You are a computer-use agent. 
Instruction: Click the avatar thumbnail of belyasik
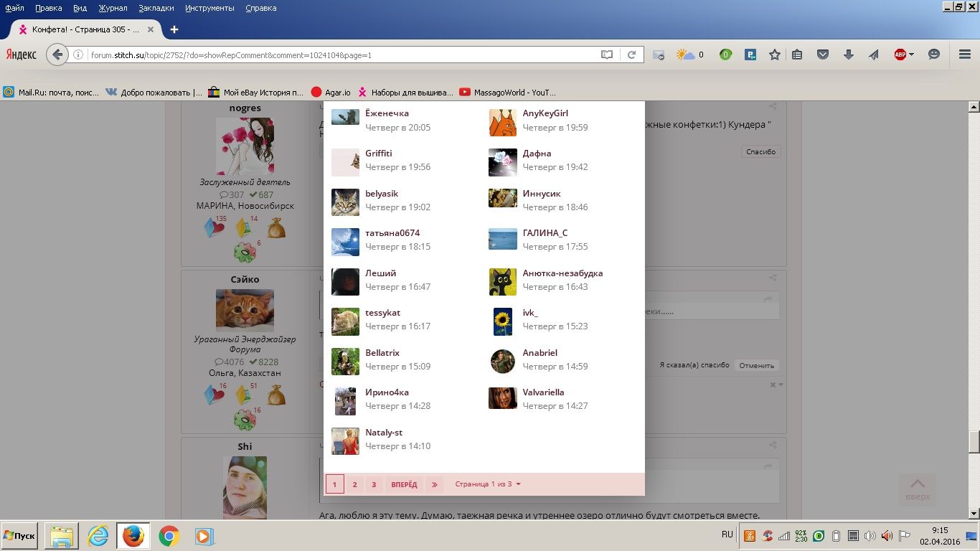pyautogui.click(x=345, y=202)
